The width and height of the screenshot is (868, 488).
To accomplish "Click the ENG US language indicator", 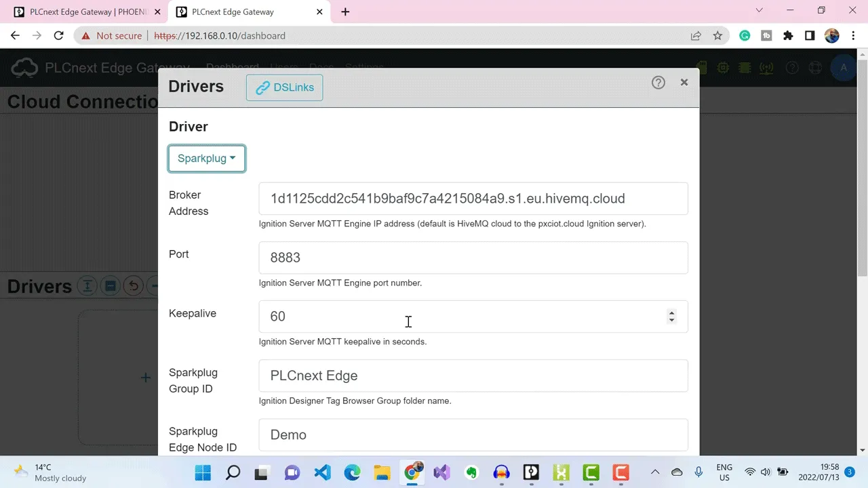I will tap(724, 472).
